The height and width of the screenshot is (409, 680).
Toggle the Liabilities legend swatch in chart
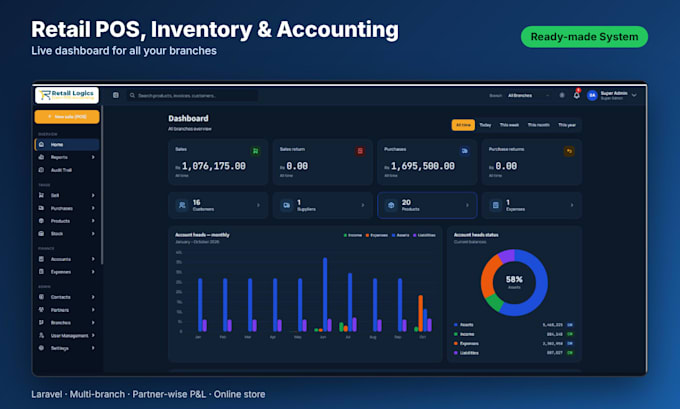click(x=415, y=235)
